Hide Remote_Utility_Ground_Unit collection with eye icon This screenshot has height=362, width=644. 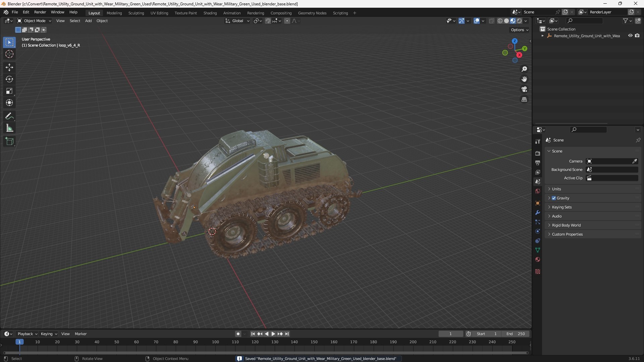point(630,36)
